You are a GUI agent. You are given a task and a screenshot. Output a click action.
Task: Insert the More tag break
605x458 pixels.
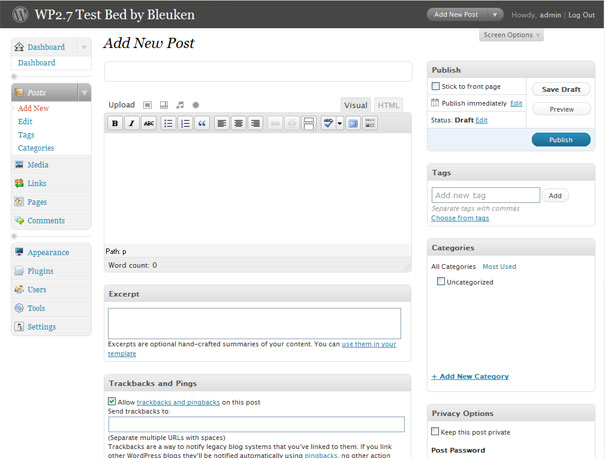(x=309, y=123)
